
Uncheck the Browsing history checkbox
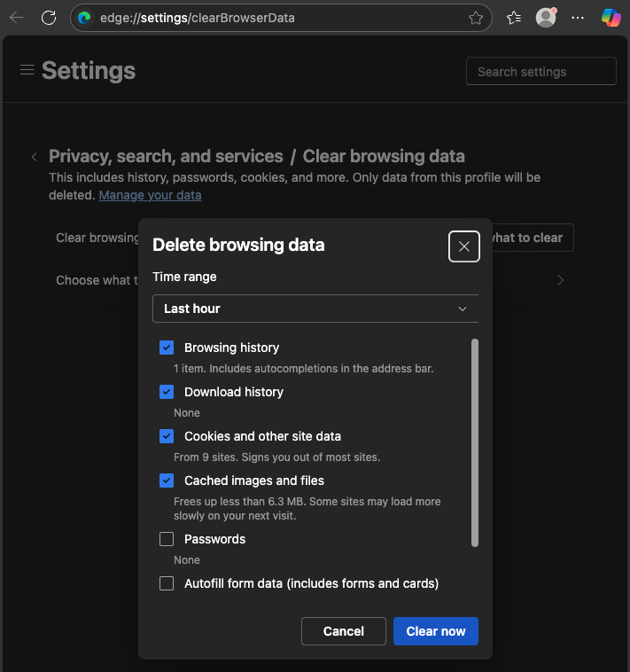point(167,348)
